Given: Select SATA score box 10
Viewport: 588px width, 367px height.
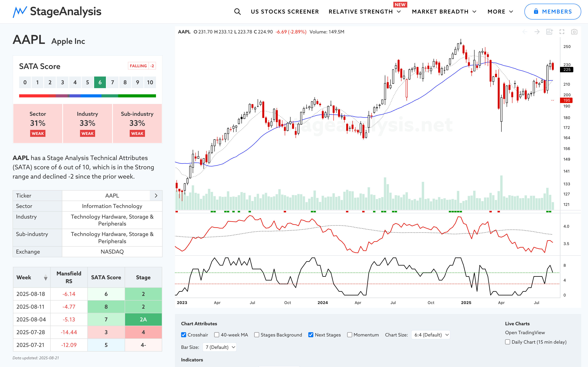Looking at the screenshot, I should click(x=150, y=82).
